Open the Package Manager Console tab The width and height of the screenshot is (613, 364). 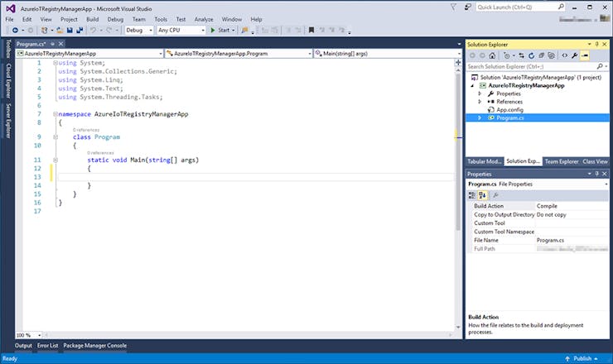(x=95, y=346)
